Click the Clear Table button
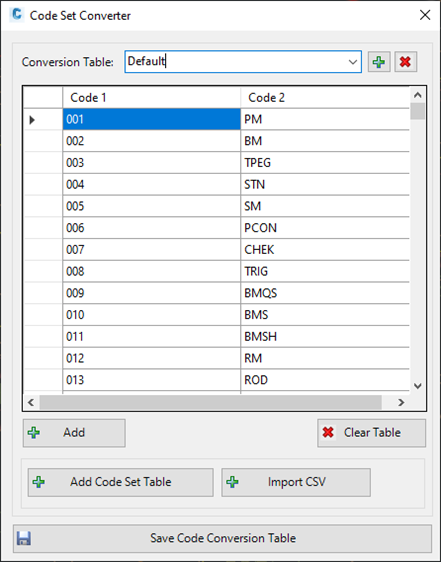This screenshot has height=562, width=441. 371,433
